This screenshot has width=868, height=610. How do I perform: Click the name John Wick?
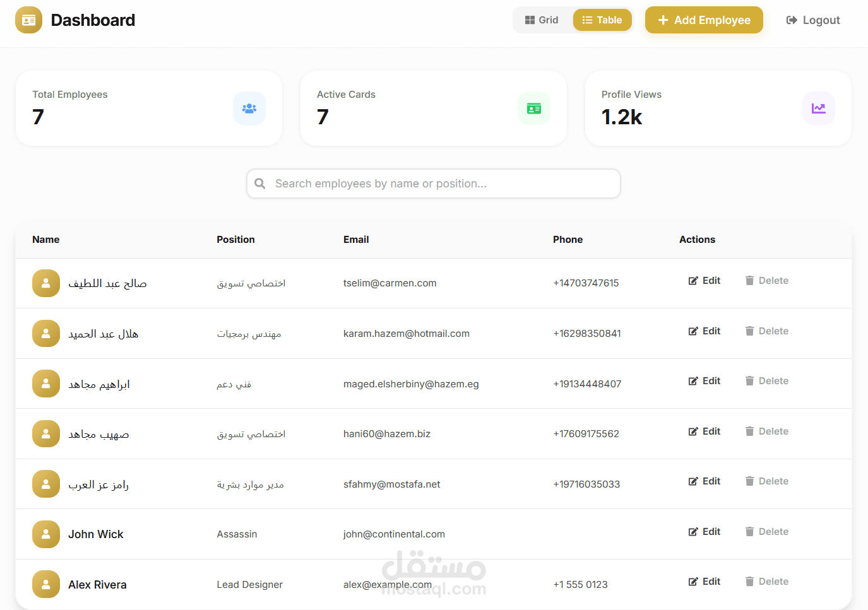click(96, 534)
